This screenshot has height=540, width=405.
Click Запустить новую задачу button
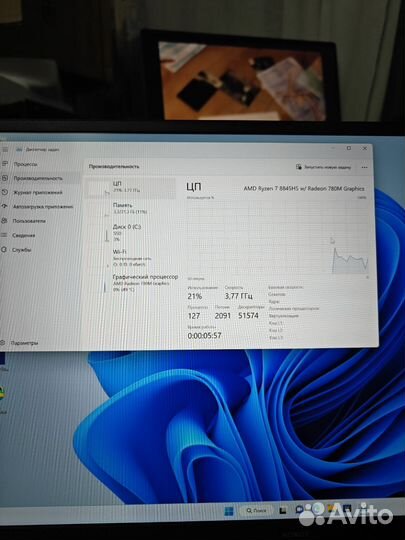pyautogui.click(x=323, y=167)
